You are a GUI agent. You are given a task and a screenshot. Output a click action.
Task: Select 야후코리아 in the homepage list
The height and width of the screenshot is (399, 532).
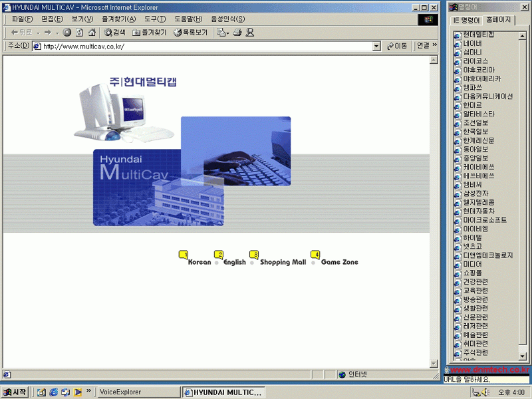click(x=479, y=70)
